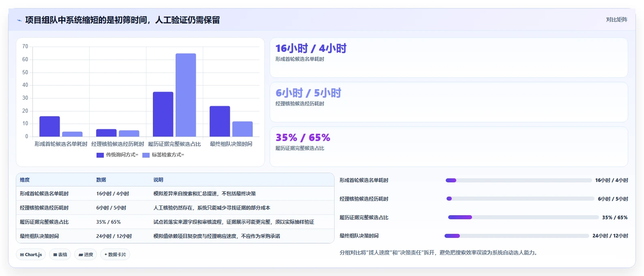Click the 最终组队决策时间 progress bar
The width and height of the screenshot is (644, 276).
coord(517,236)
